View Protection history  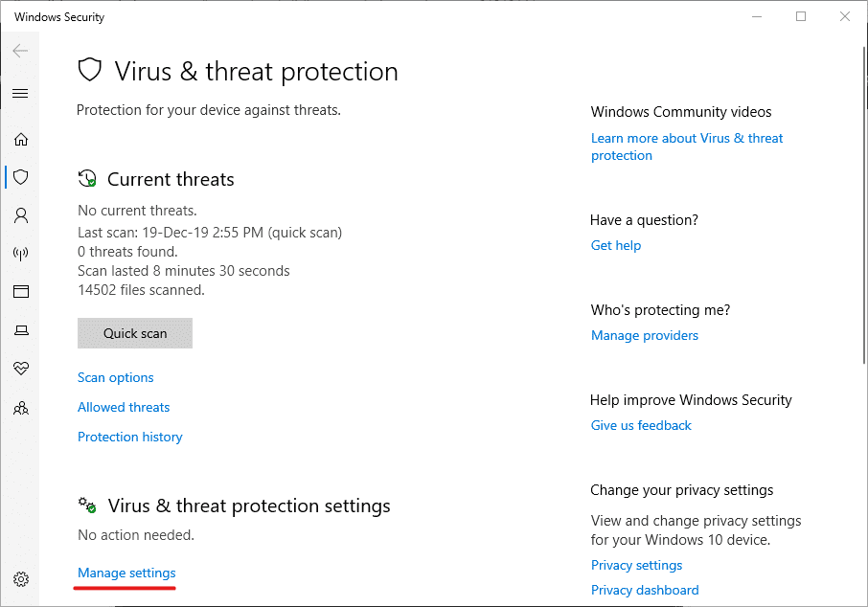(130, 438)
